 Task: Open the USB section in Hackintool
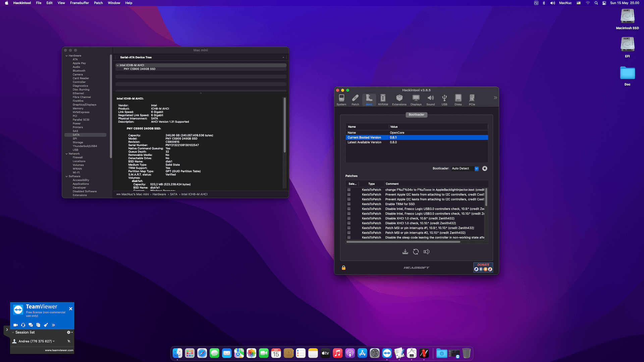pos(444,100)
